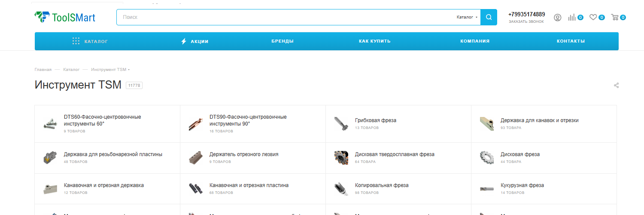Click the share icon beside the page title
Image resolution: width=644 pixels, height=215 pixels.
[x=616, y=85]
